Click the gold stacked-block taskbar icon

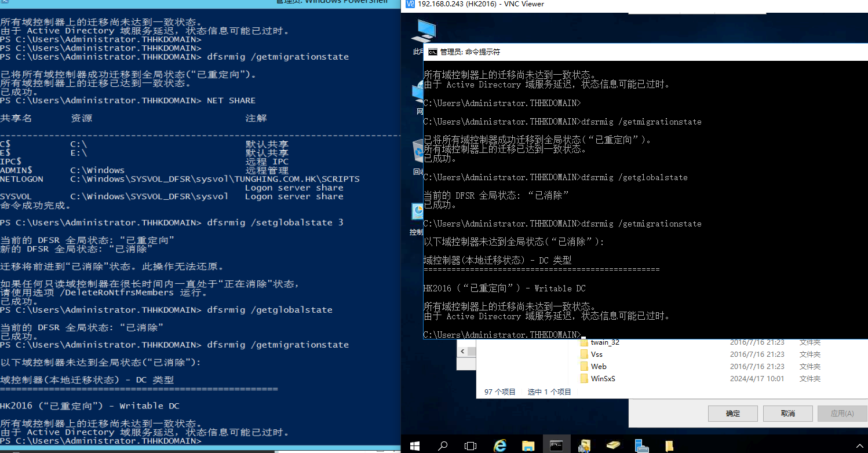point(613,445)
